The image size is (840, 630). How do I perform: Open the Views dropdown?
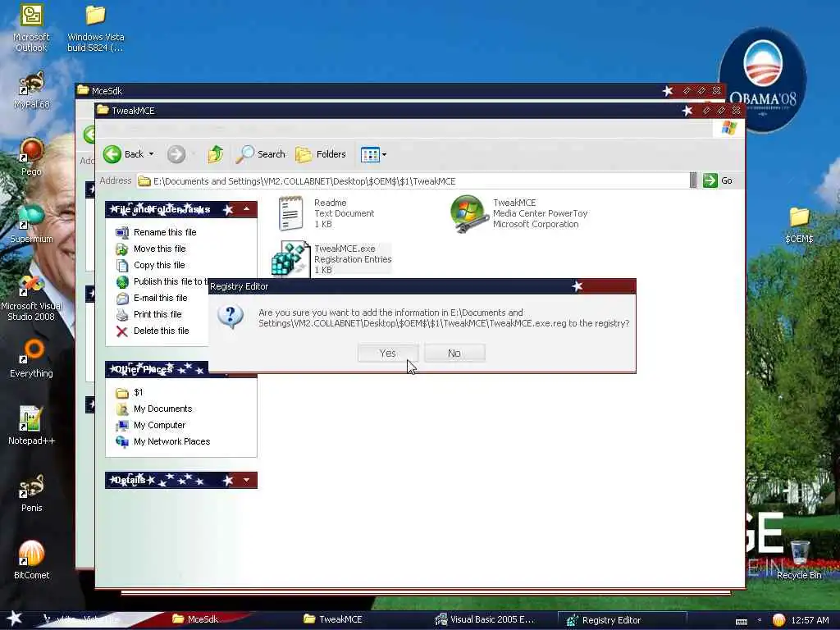[373, 154]
